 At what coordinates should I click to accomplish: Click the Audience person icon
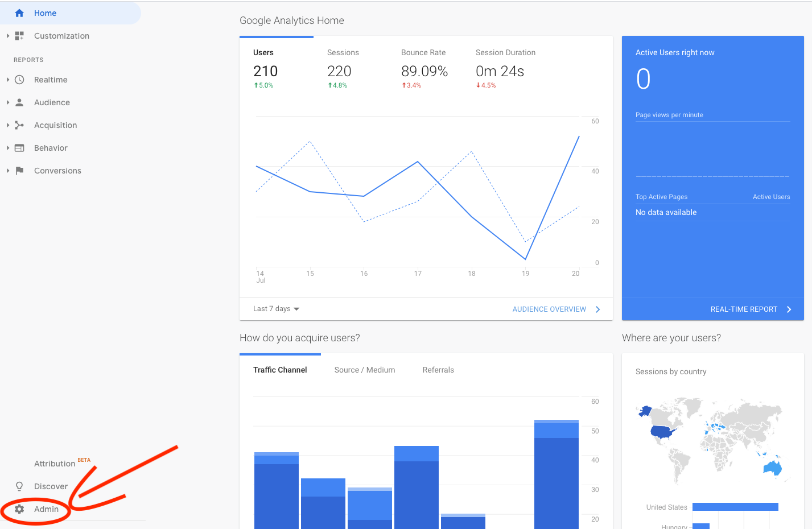click(x=19, y=102)
